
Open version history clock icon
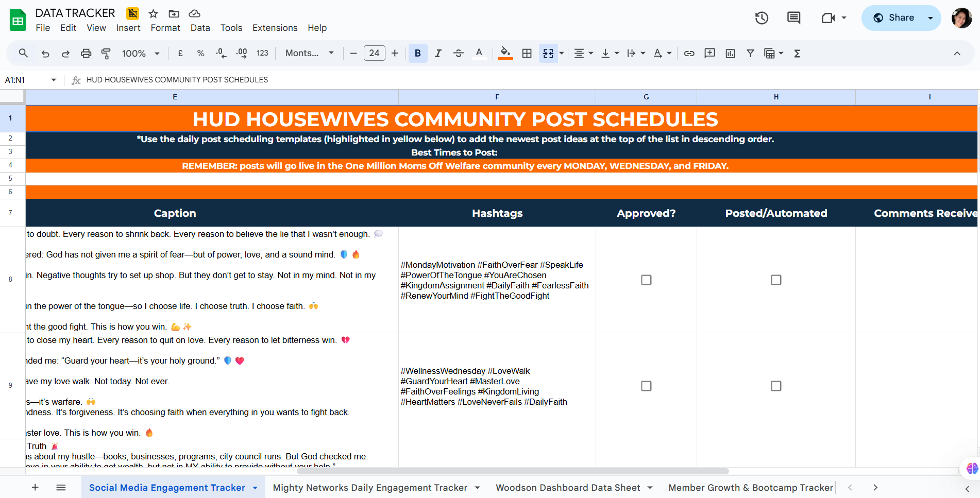click(762, 18)
